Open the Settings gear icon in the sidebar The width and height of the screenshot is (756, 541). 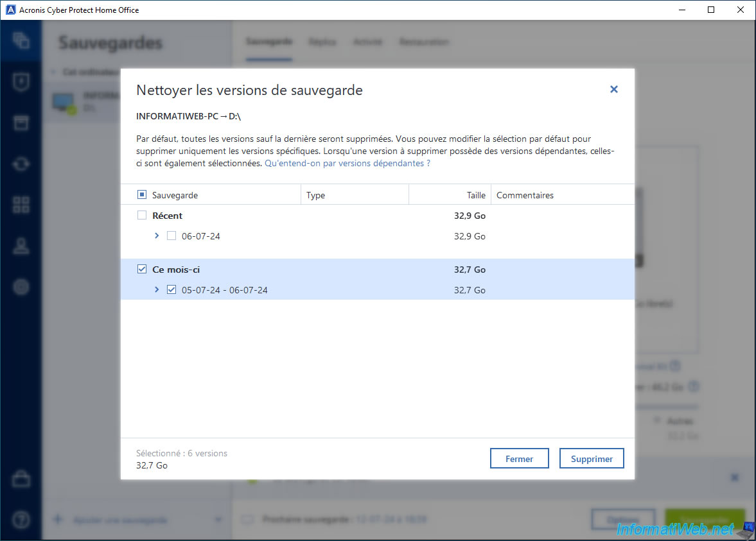(x=21, y=287)
